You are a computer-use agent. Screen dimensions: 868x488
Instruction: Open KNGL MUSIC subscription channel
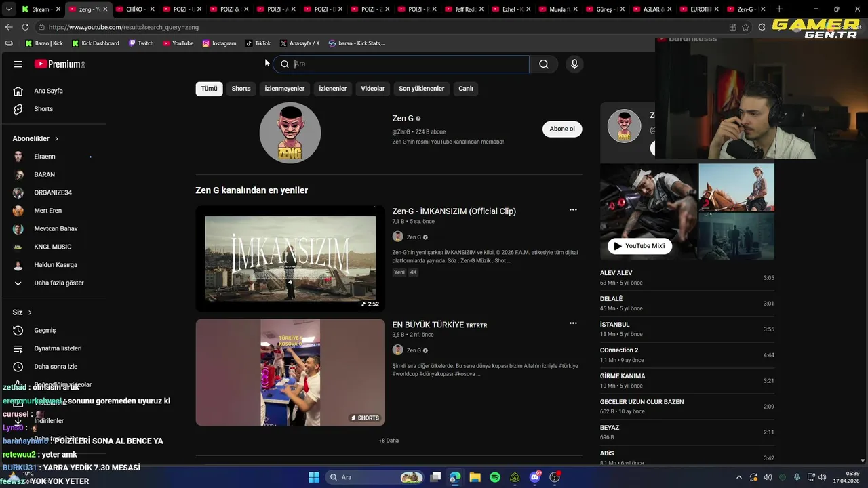(54, 247)
